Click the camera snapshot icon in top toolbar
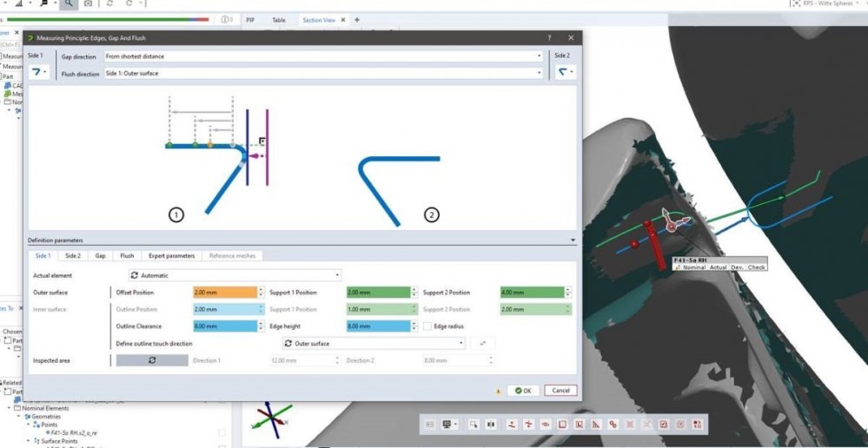This screenshot has height=448, width=868. pos(88,4)
